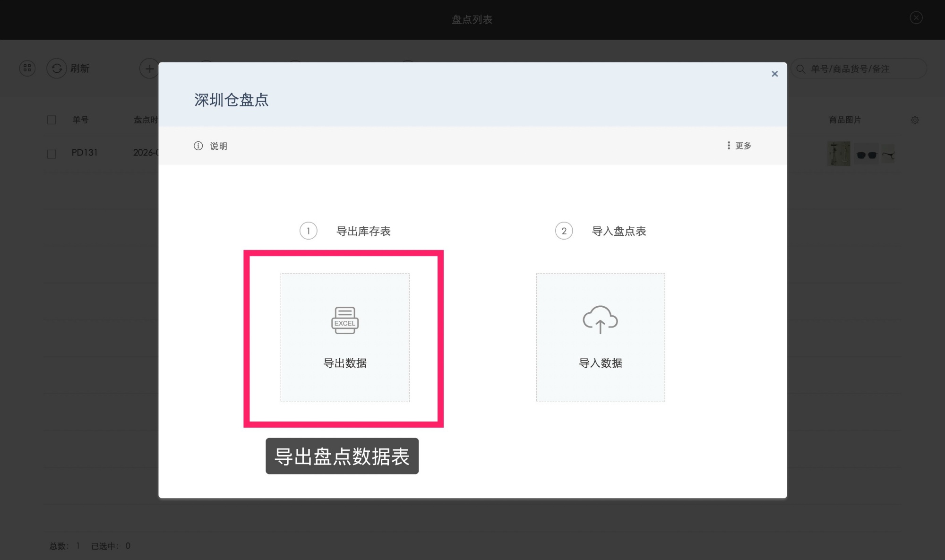Check the checkbox on the PD131 row
The height and width of the screenshot is (560, 945).
pyautogui.click(x=52, y=154)
